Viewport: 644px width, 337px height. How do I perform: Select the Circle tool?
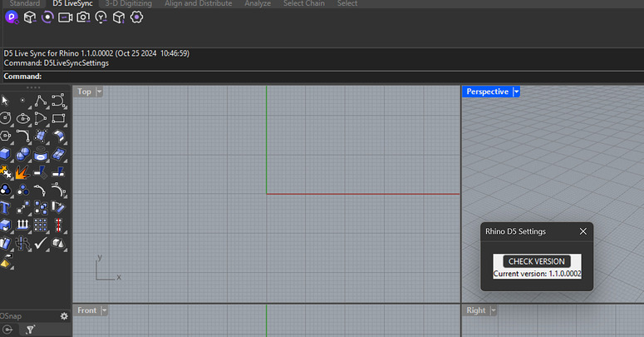[5, 118]
